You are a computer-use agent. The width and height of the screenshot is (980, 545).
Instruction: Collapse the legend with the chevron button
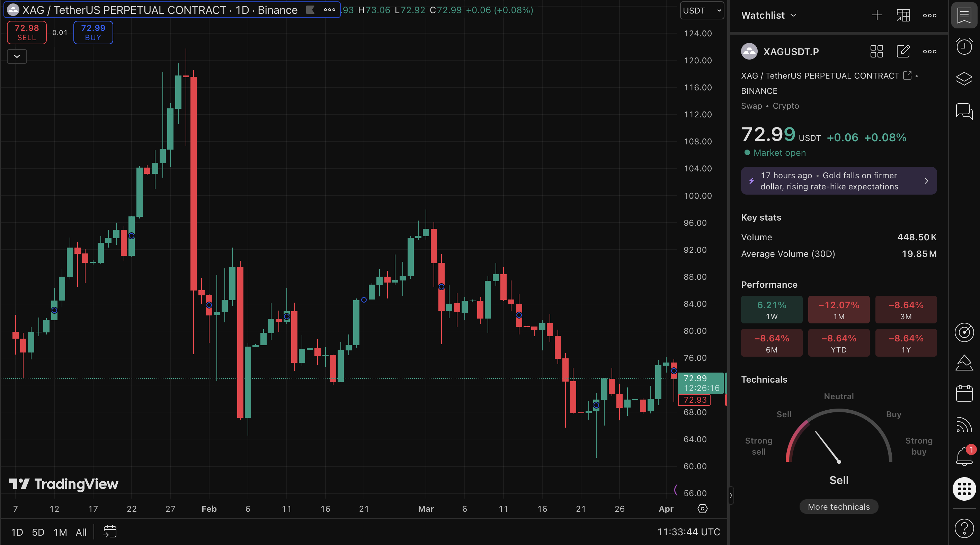17,56
